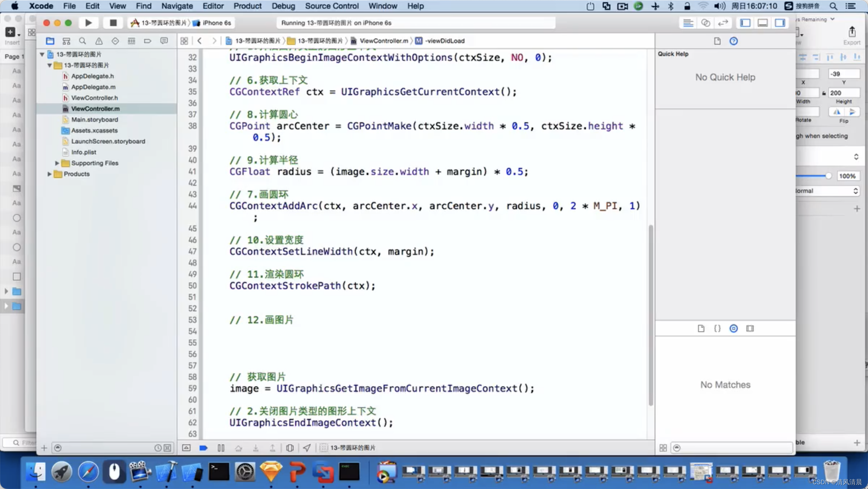Add a new file with navigator plus button

click(x=44, y=448)
